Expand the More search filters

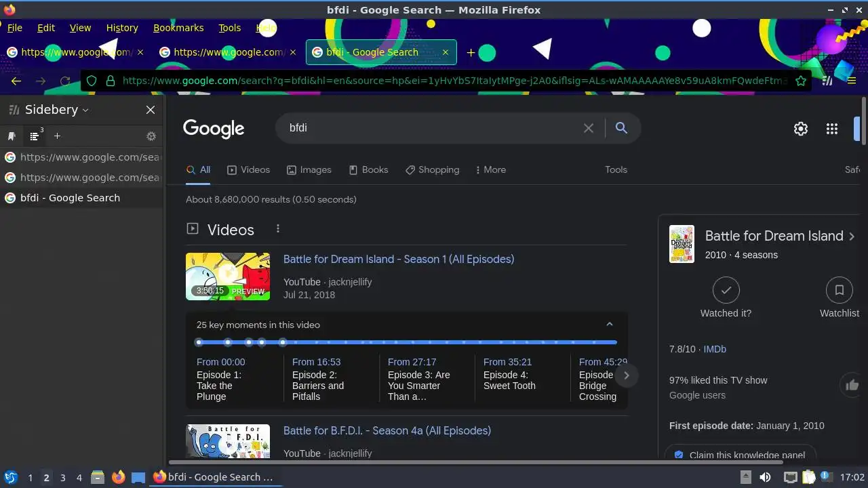click(x=490, y=169)
